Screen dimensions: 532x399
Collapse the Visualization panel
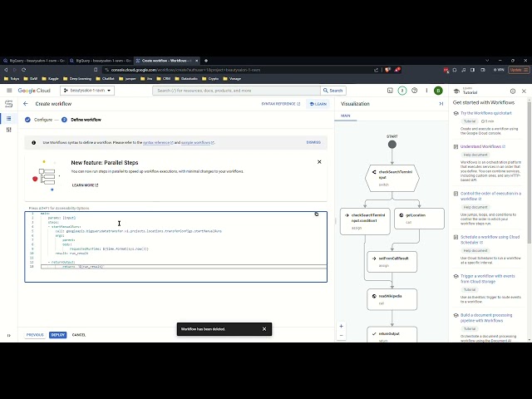[x=441, y=104]
